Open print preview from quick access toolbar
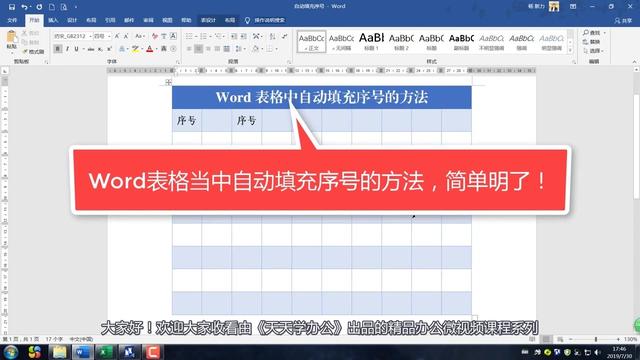The width and height of the screenshot is (640, 360). pos(64,7)
